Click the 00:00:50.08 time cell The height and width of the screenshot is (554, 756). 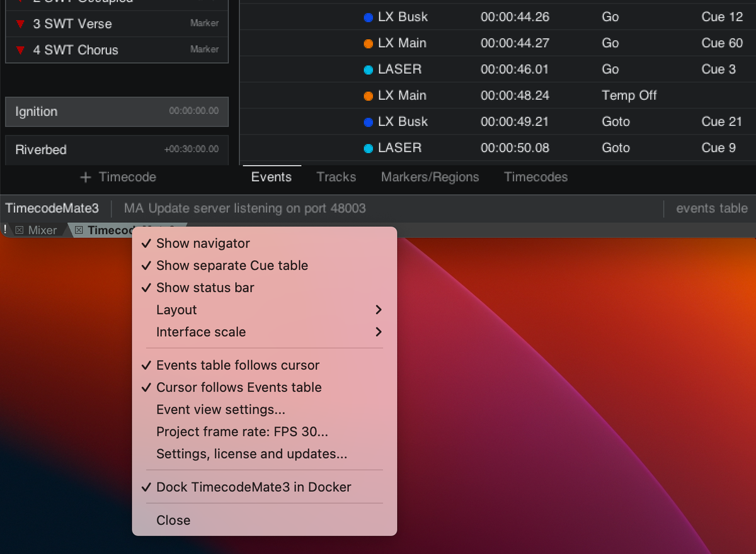(515, 148)
